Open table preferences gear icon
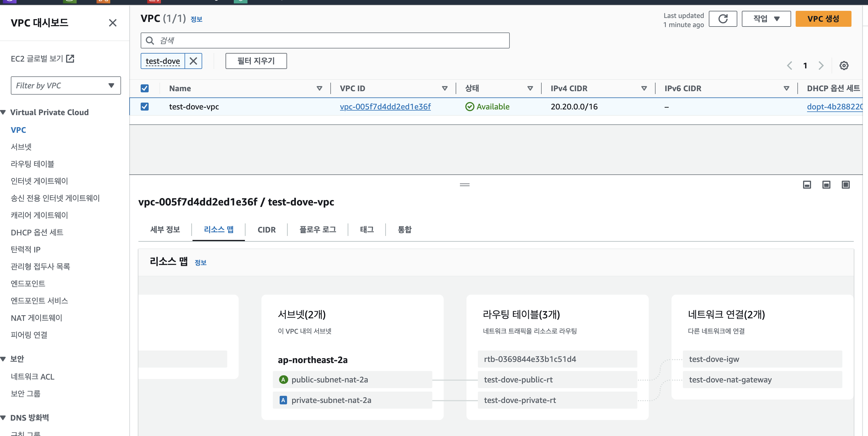The height and width of the screenshot is (436, 868). [x=844, y=66]
